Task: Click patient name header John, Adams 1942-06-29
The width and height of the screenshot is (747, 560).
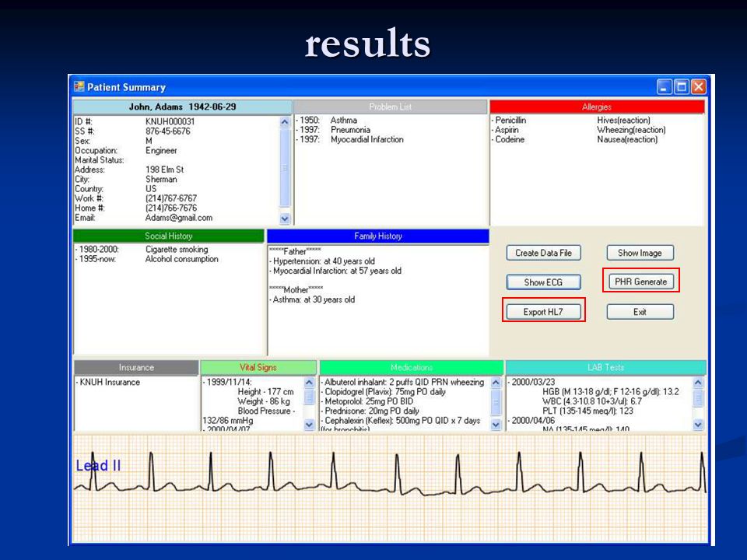Action: click(x=182, y=107)
